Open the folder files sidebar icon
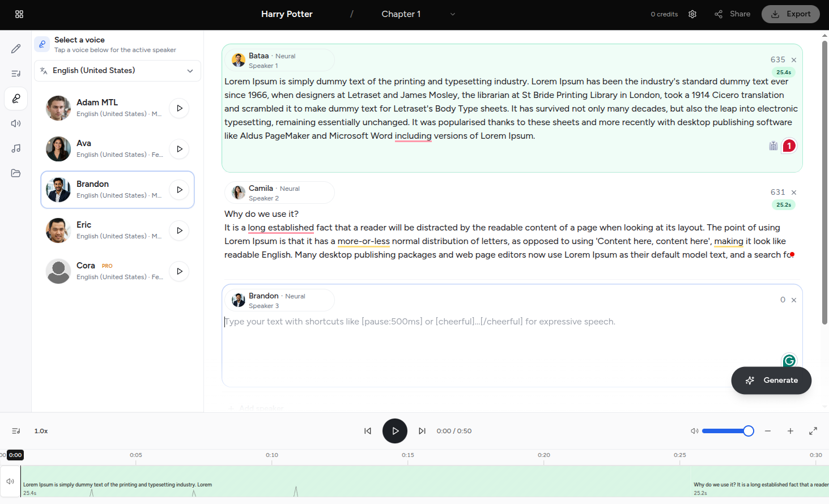 point(16,173)
